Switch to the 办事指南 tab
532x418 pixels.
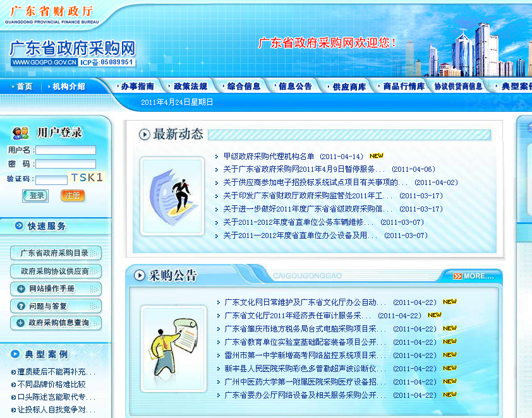click(137, 87)
